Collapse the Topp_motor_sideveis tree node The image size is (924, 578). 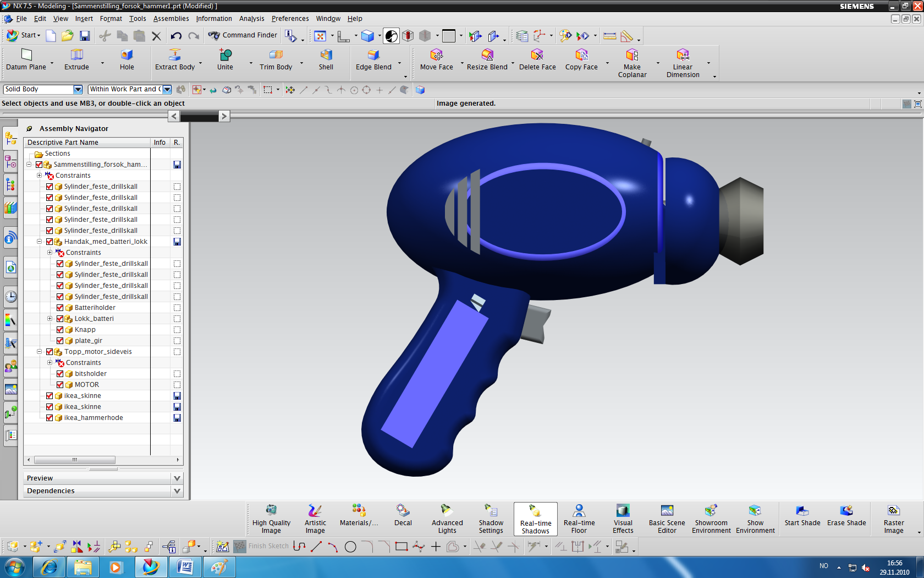point(39,352)
